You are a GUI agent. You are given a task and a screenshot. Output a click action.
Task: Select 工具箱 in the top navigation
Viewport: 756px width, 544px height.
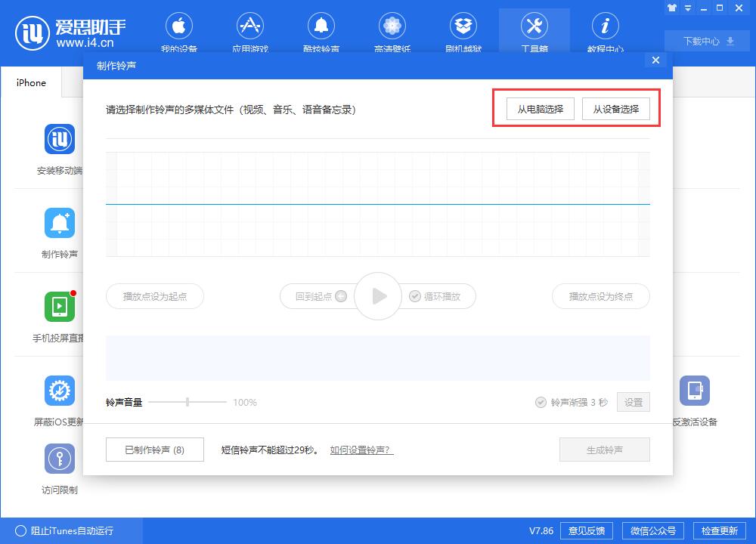[534, 30]
